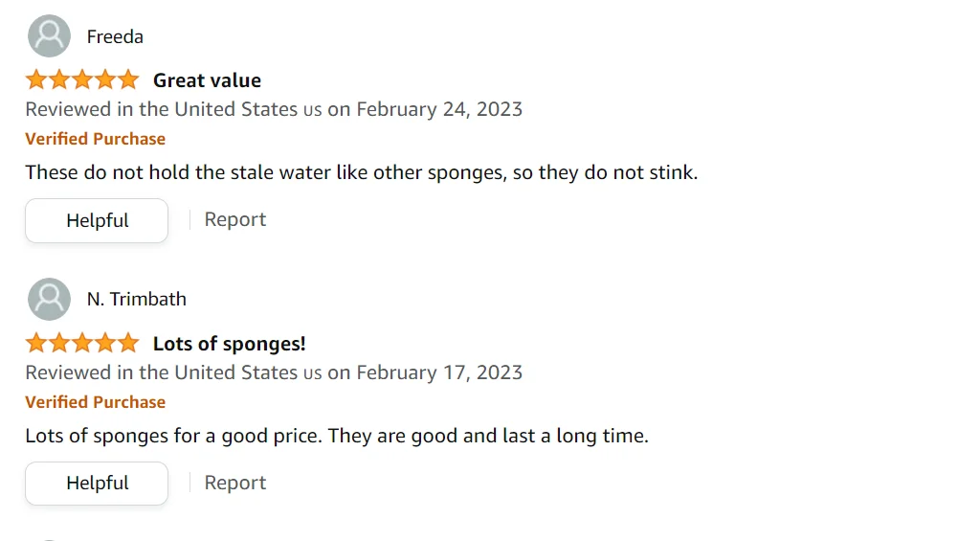Open the reviewer name N. Trimbath
The height and width of the screenshot is (541, 980).
[136, 299]
